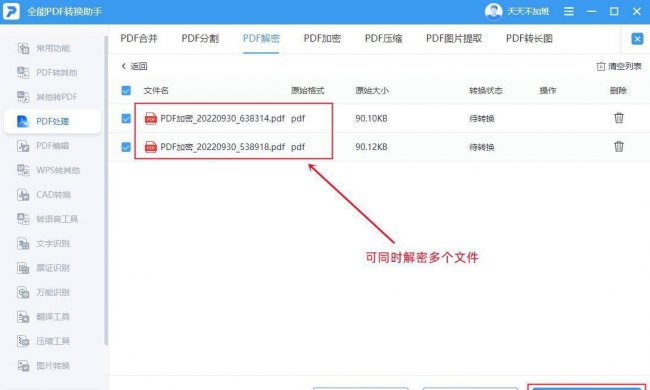Click the sidebar vertical scrollbar
Screen dimensions: 650x390
[x=106, y=191]
